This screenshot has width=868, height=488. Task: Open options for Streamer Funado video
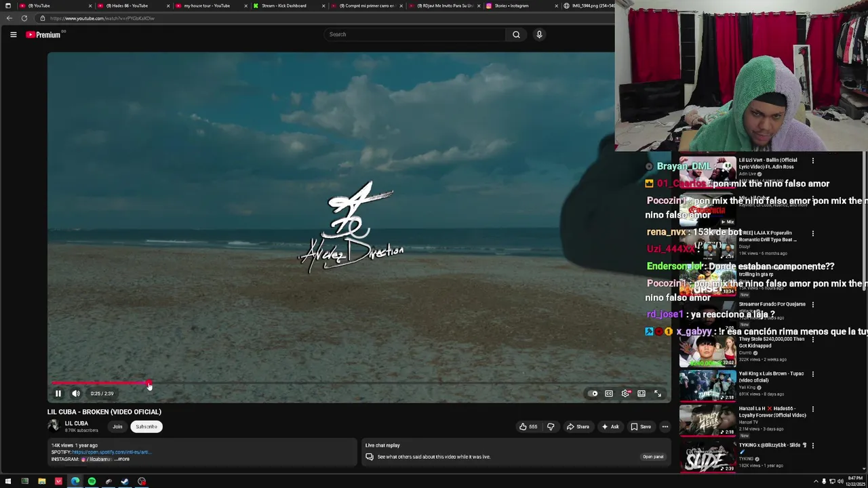click(x=813, y=304)
